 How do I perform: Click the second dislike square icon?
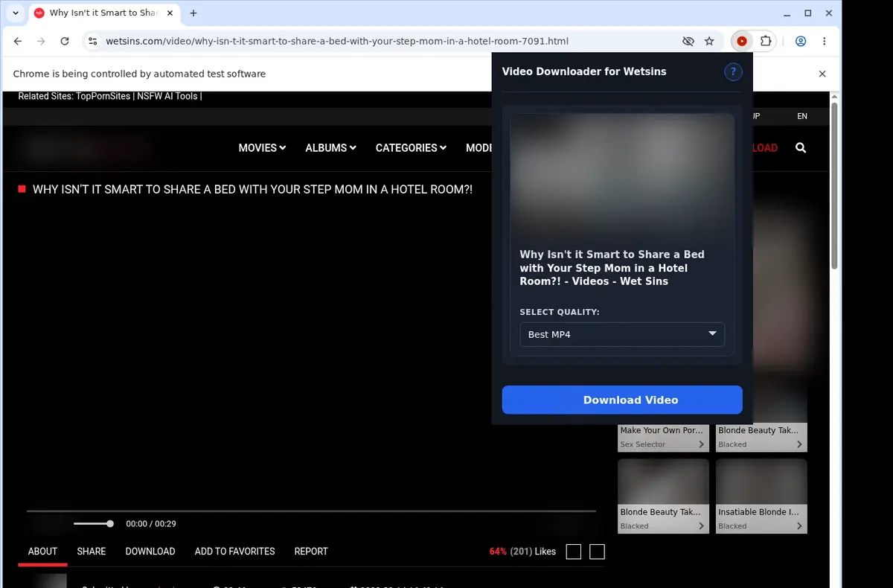pos(597,552)
